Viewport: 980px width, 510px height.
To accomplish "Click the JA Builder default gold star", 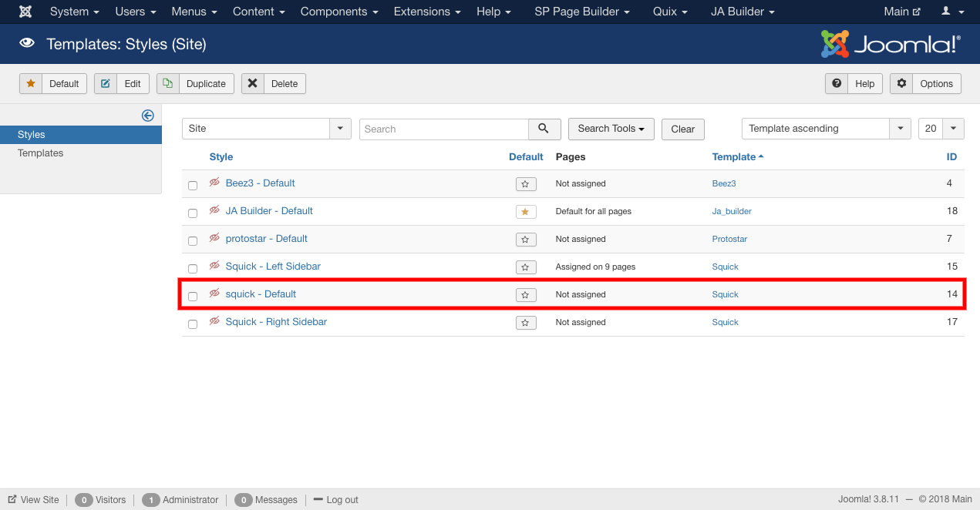I will click(x=525, y=212).
